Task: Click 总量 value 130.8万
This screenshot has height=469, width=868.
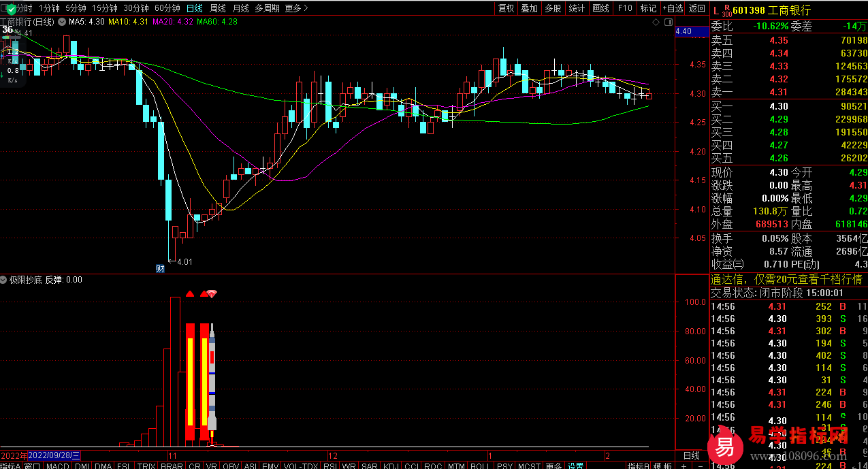Action: [x=771, y=211]
